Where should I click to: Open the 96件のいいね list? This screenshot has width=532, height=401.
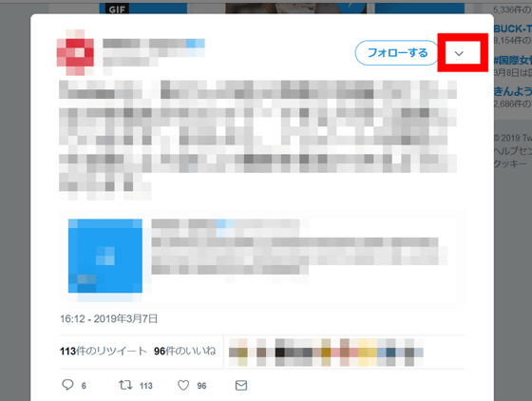point(185,351)
